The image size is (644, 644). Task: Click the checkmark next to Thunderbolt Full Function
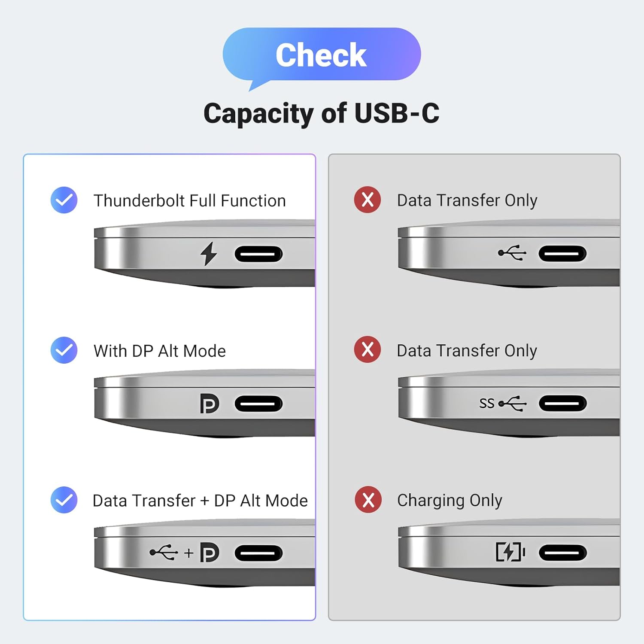point(64,200)
